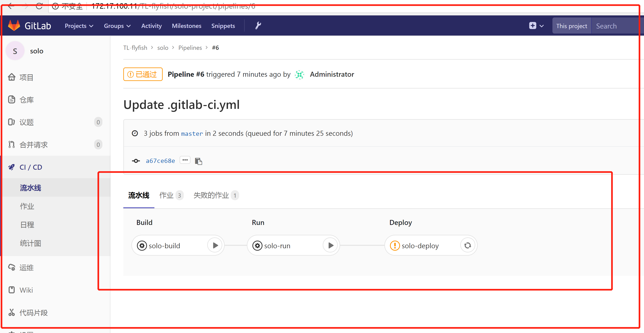Screen dimensions: 644x333
Task: Click the CI / CD rocket icon
Action: [x=11, y=167]
